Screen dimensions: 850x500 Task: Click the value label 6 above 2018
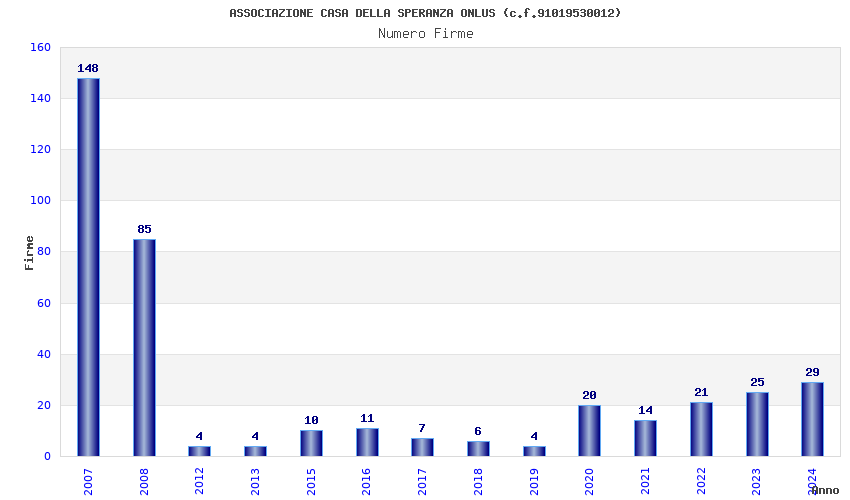click(478, 431)
